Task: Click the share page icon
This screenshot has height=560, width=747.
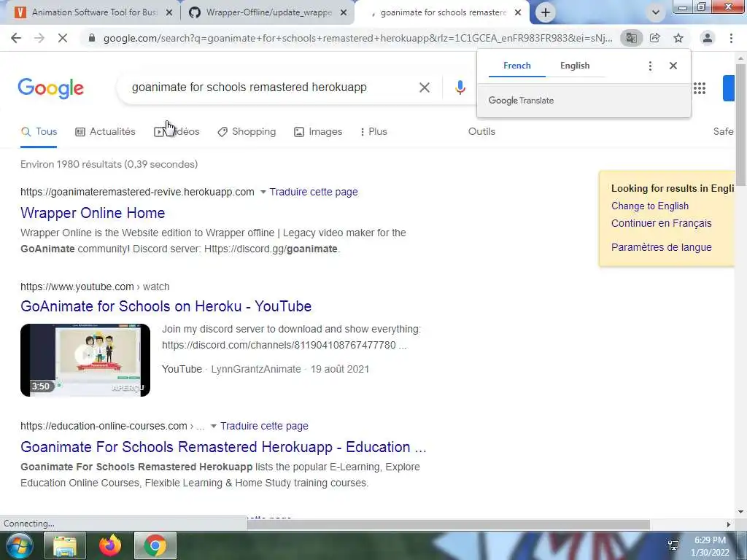Action: coord(655,38)
